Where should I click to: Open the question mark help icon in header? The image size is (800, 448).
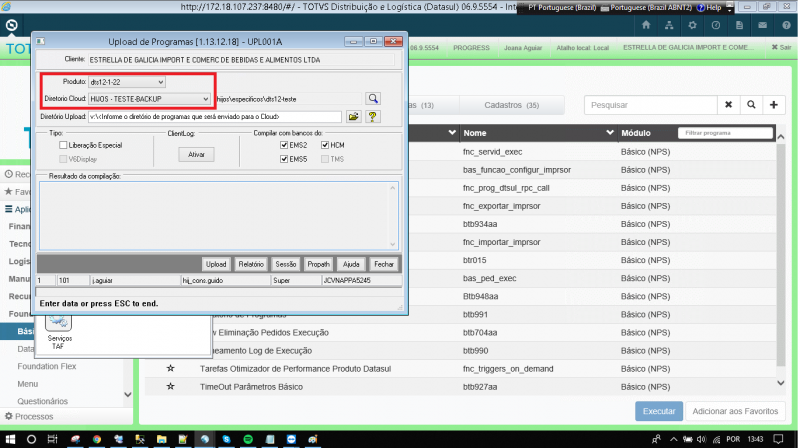point(786,25)
